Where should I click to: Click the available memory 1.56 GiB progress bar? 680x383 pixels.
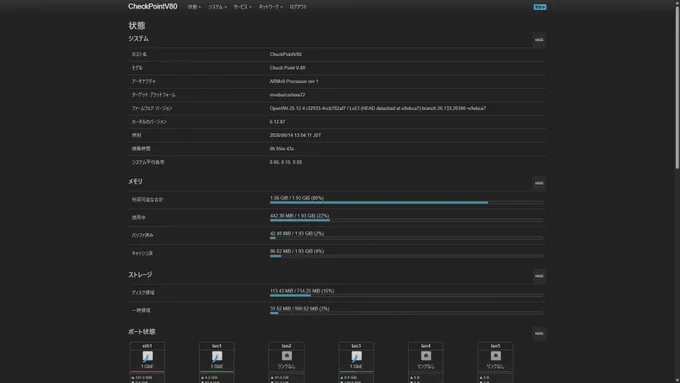[406, 203]
